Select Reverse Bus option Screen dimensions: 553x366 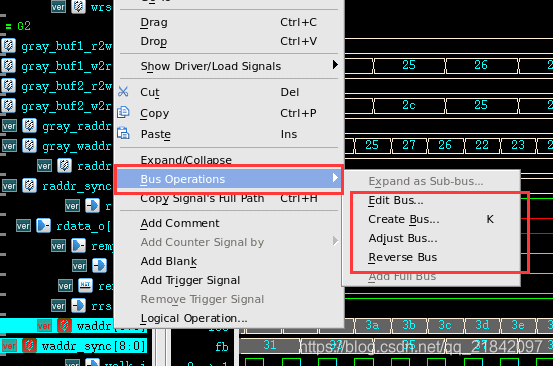coord(402,257)
